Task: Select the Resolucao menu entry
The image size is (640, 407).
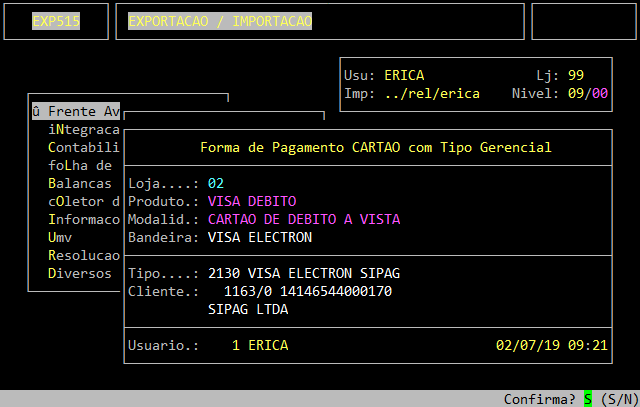Action: click(83, 255)
